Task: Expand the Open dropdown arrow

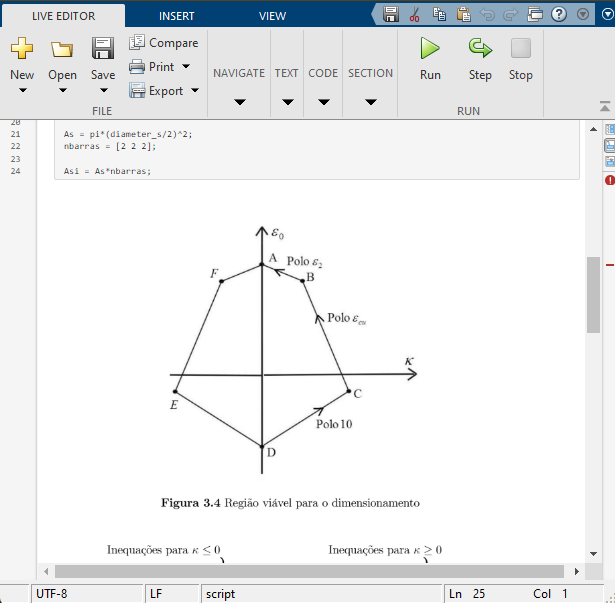Action: pyautogui.click(x=63, y=90)
